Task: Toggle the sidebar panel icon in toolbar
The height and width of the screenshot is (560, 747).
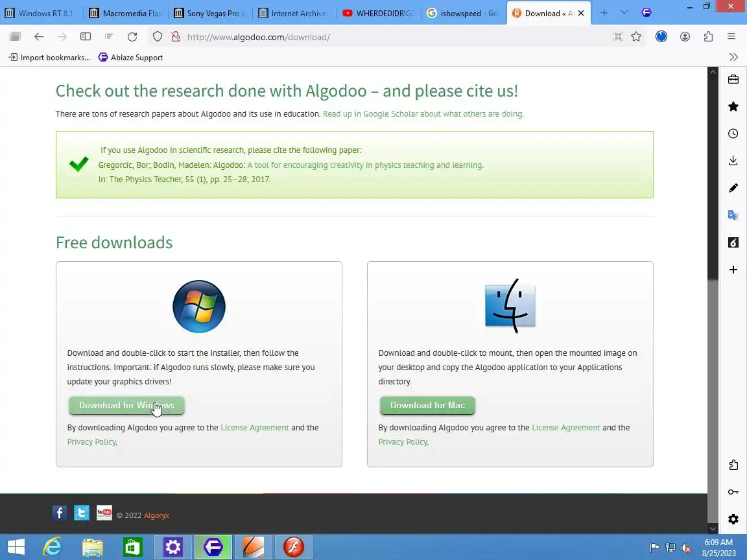Action: coord(86,37)
